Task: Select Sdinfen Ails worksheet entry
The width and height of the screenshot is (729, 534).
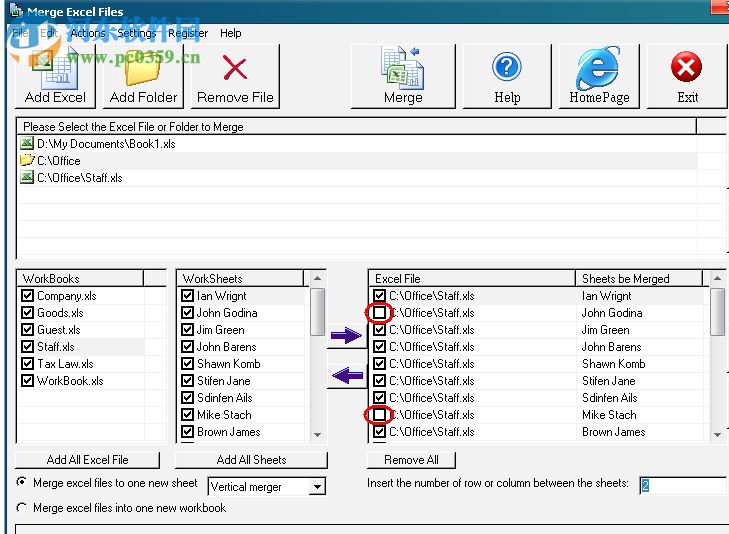Action: point(225,398)
